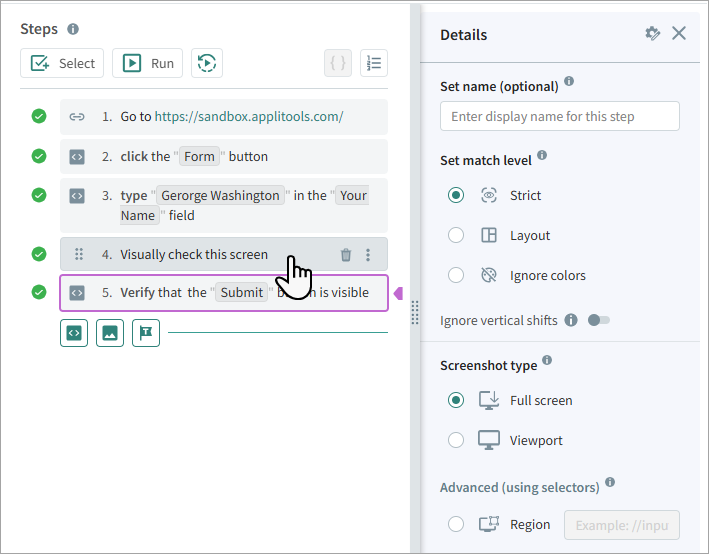The height and width of the screenshot is (554, 709).
Task: Open the sandbox.applitools.com link
Action: [x=249, y=116]
